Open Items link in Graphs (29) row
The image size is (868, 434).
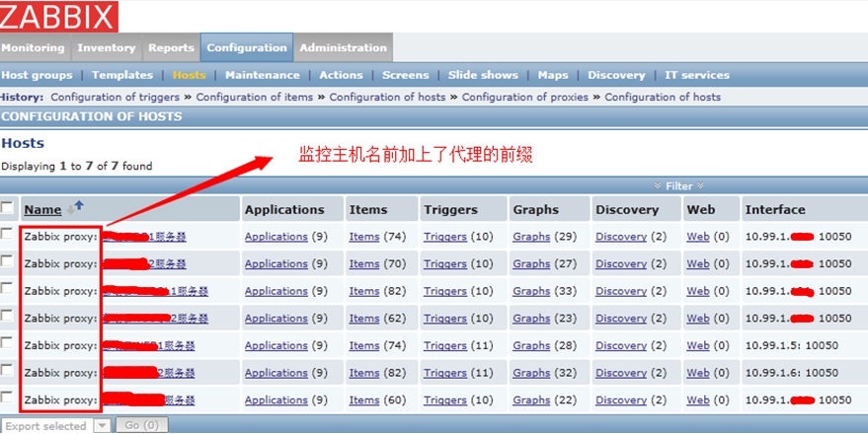(x=363, y=237)
